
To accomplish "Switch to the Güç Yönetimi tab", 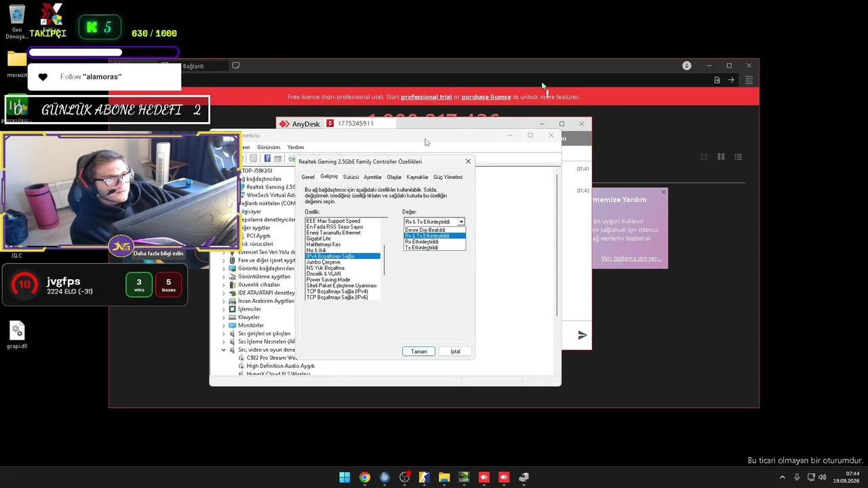I will (448, 177).
